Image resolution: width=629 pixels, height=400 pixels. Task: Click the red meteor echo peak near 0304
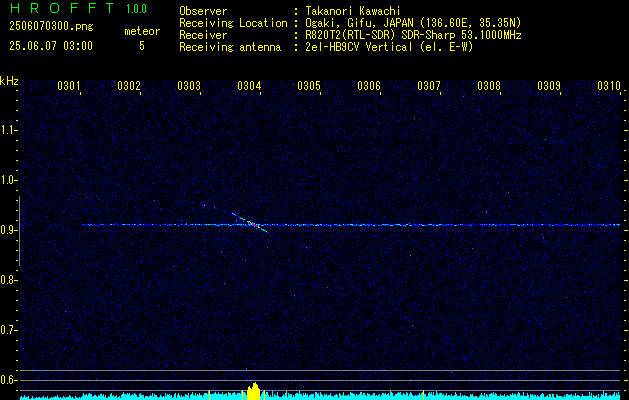(252, 224)
